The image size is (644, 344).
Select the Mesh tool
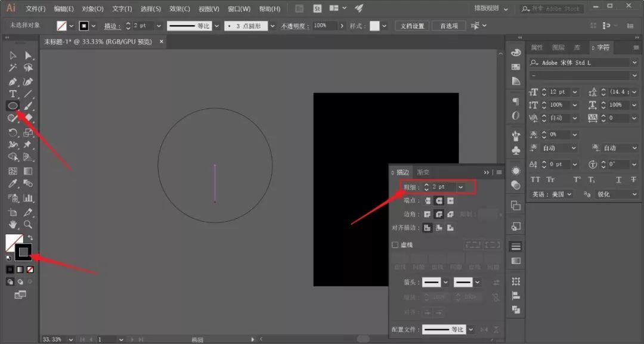tap(13, 171)
